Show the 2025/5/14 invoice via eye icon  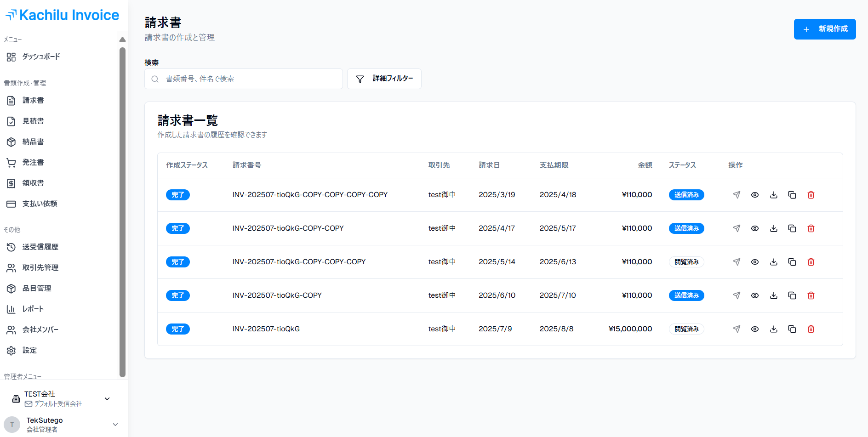[x=755, y=262]
